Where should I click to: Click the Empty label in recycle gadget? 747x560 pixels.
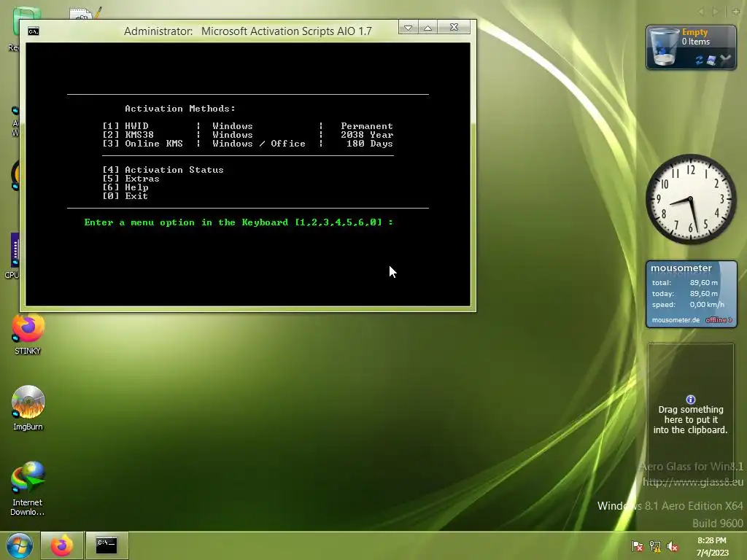694,32
